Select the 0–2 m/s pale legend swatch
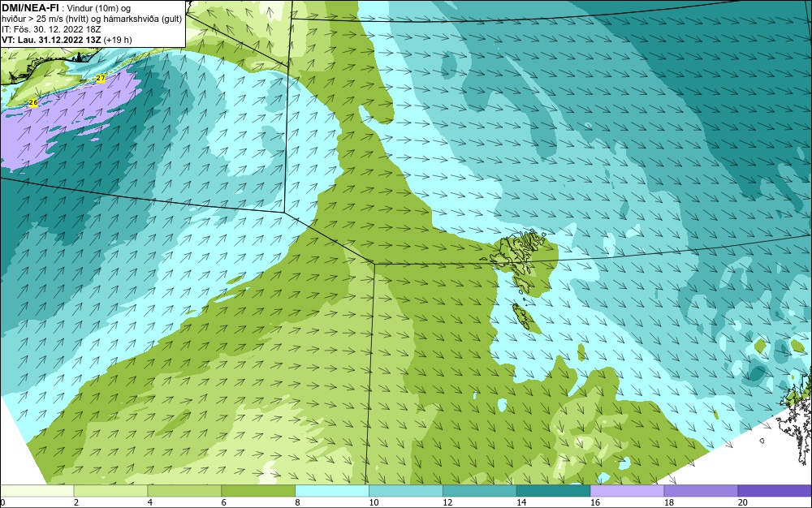 point(37,491)
